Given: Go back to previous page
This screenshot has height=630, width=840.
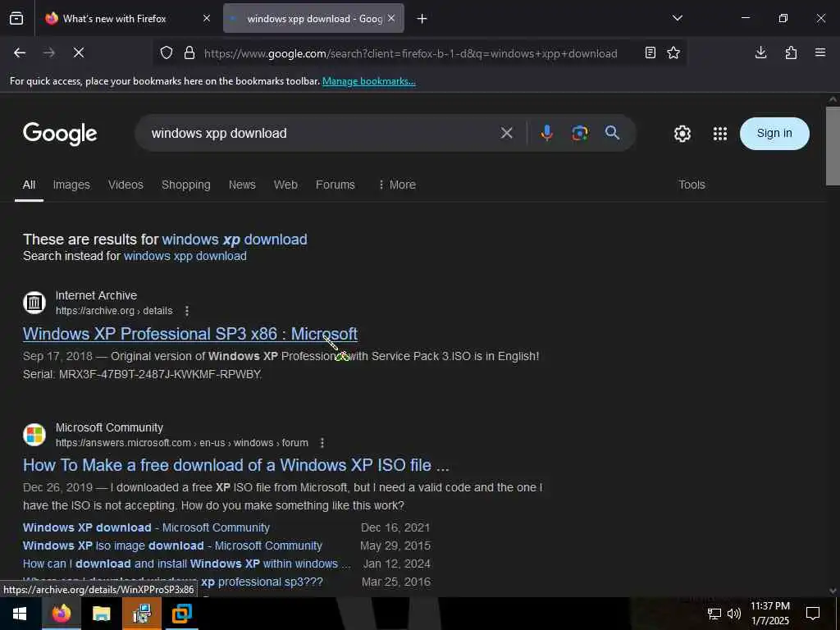Looking at the screenshot, I should tap(20, 52).
